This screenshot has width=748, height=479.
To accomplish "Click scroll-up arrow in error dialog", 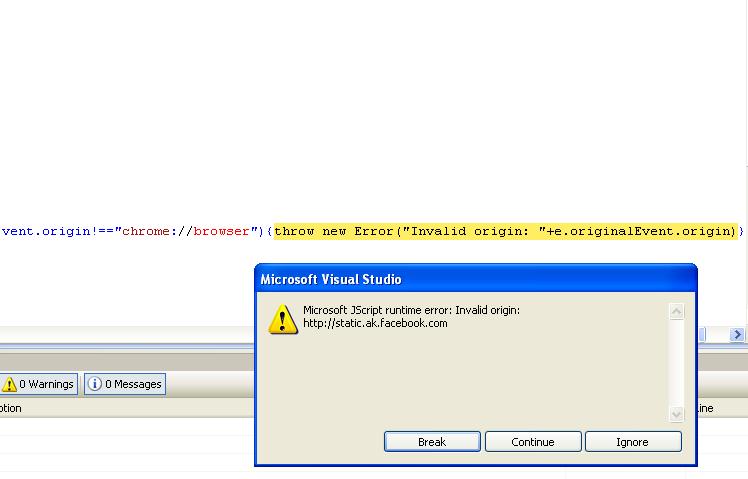I will point(676,312).
